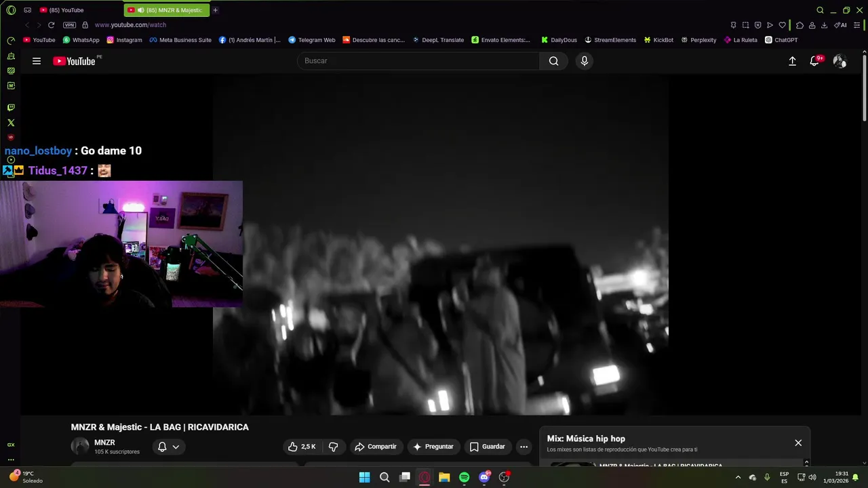Go back to the previous page
Screen dimensions: 868x488
26,25
